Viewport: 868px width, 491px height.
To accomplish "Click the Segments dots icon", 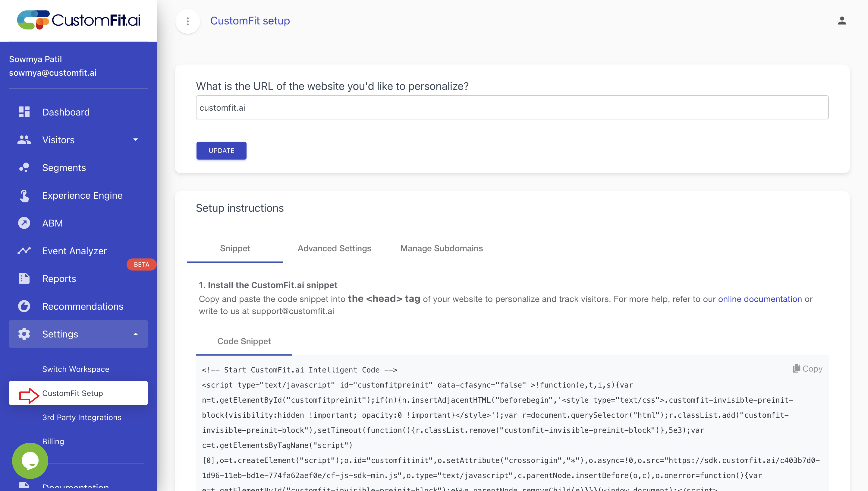I will (24, 168).
